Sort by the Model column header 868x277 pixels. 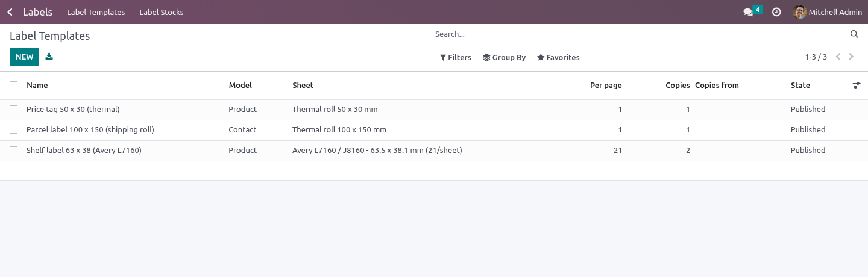[x=241, y=86]
